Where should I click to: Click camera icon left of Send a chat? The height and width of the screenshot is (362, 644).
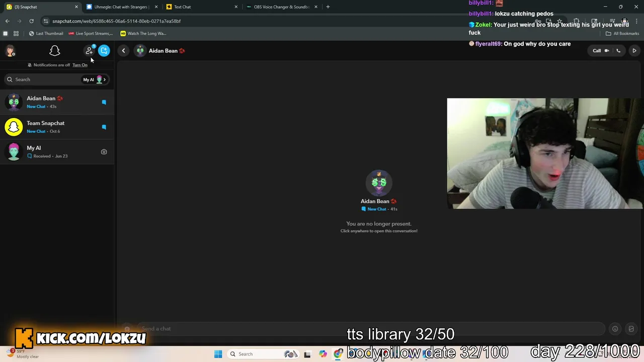[127, 329]
